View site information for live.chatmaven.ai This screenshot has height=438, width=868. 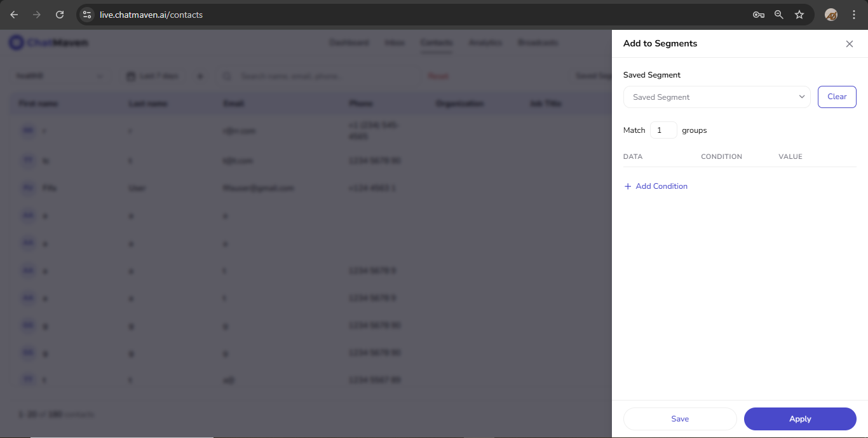pos(88,15)
